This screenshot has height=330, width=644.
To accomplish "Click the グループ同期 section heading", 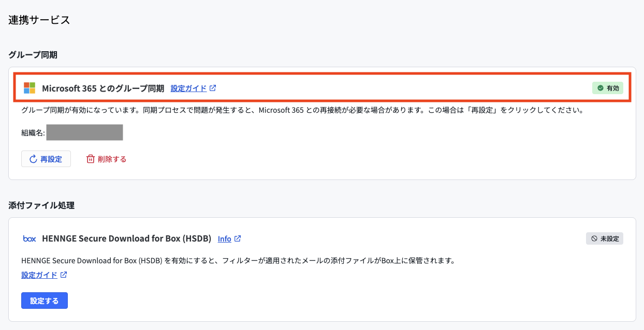I will click(33, 54).
